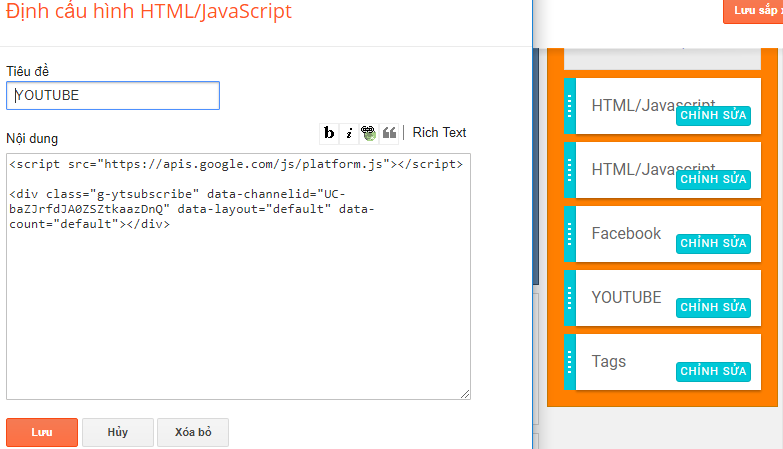Insert a hyperlink using the link icon
Screen dimensions: 783x449
[369, 133]
